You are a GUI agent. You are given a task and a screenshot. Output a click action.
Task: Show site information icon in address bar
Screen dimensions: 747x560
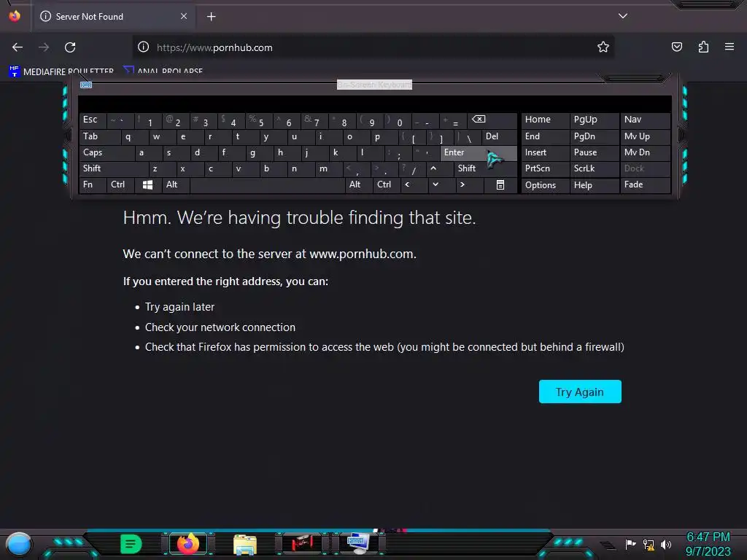[144, 47]
